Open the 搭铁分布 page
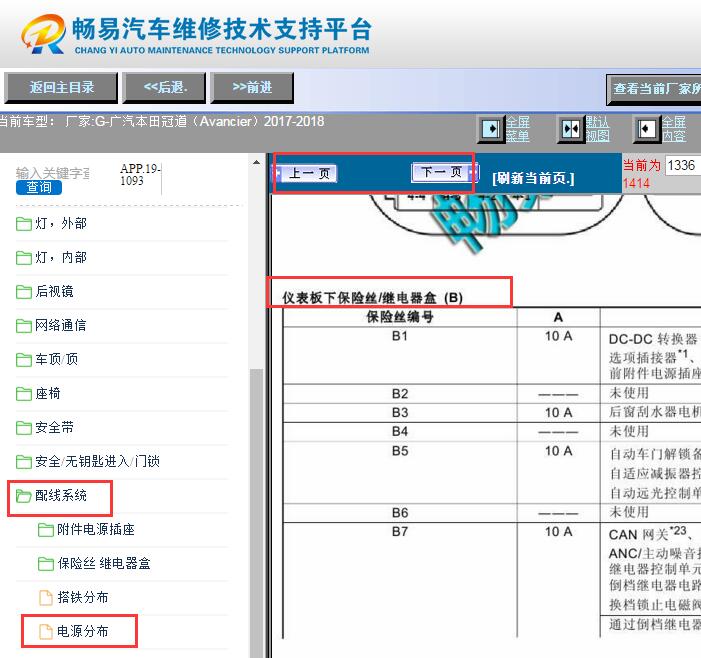The width and height of the screenshot is (701, 658). tap(83, 597)
